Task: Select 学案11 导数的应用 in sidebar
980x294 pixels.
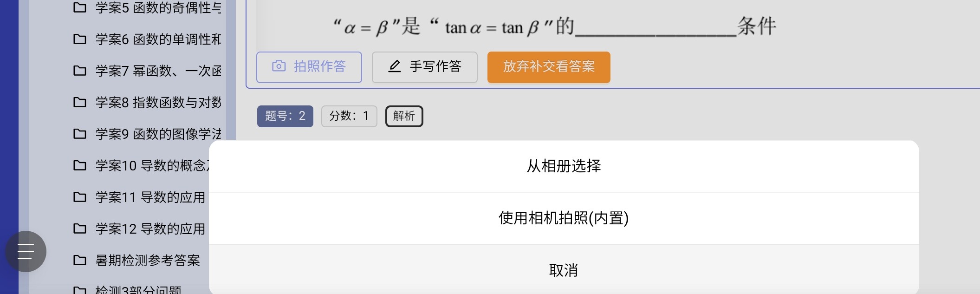Action: coord(149,197)
